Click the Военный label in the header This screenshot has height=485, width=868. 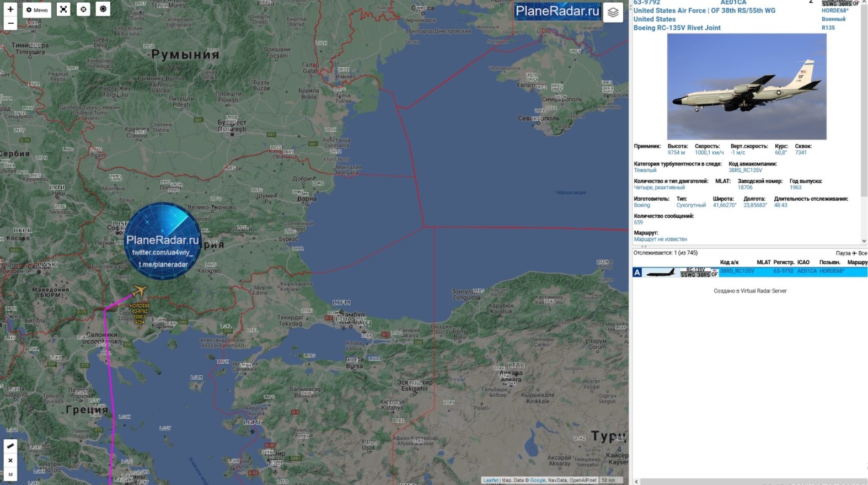click(x=833, y=19)
